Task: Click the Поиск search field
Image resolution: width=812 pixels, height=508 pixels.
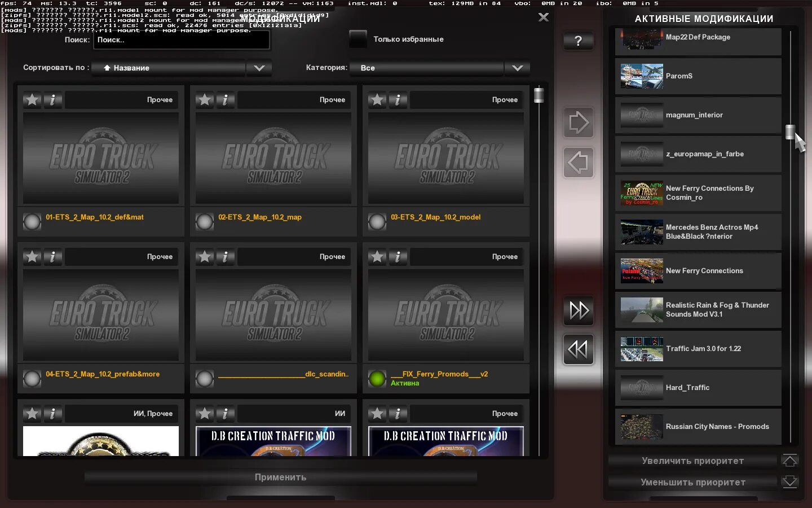Action: click(181, 40)
